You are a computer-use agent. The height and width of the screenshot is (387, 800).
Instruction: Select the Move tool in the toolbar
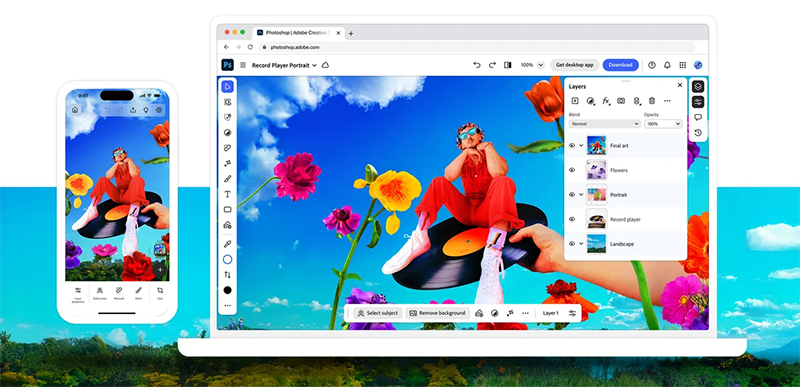tap(228, 87)
